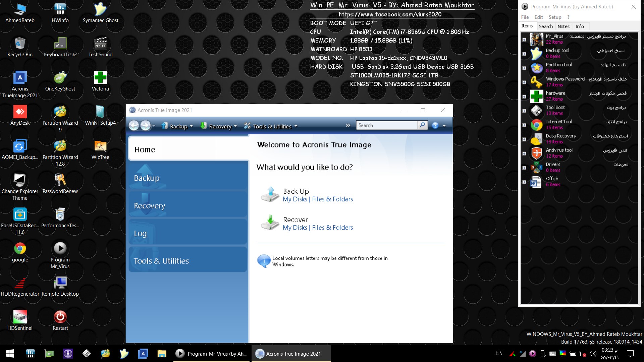This screenshot has height=362, width=644.
Task: Open Setup menu in Program_Mr_Virus
Action: point(555,17)
